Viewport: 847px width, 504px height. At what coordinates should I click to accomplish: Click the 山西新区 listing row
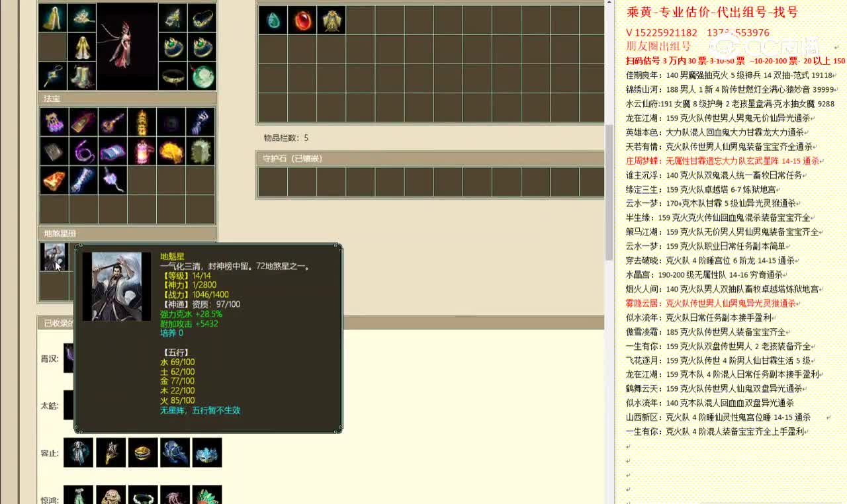click(x=719, y=417)
